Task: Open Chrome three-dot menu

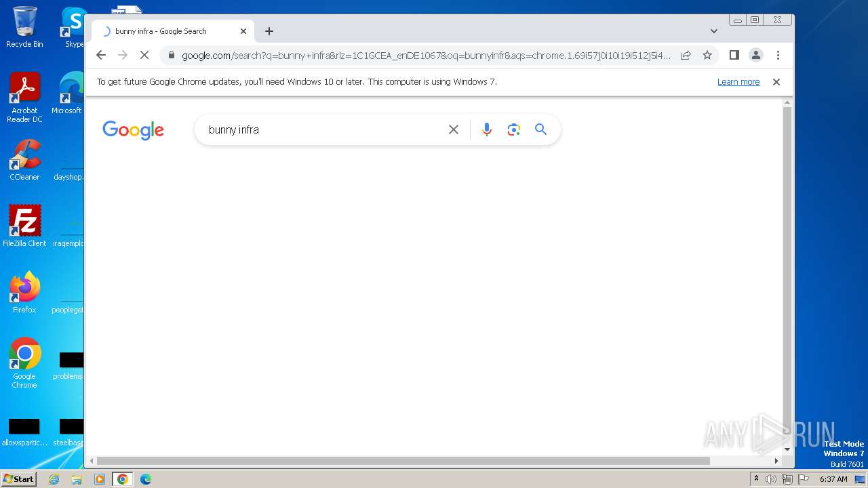Action: click(778, 56)
